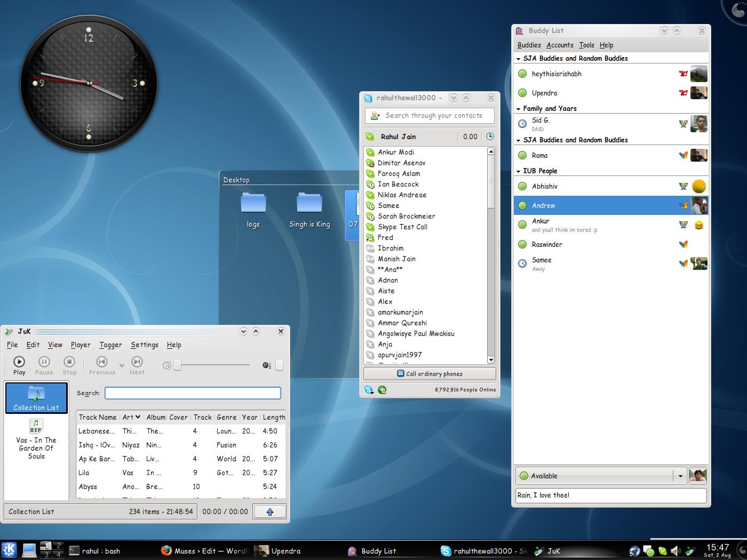The width and height of the screenshot is (747, 560).
Task: Click the green globe icon at Skype window bottom
Action: pos(382,390)
